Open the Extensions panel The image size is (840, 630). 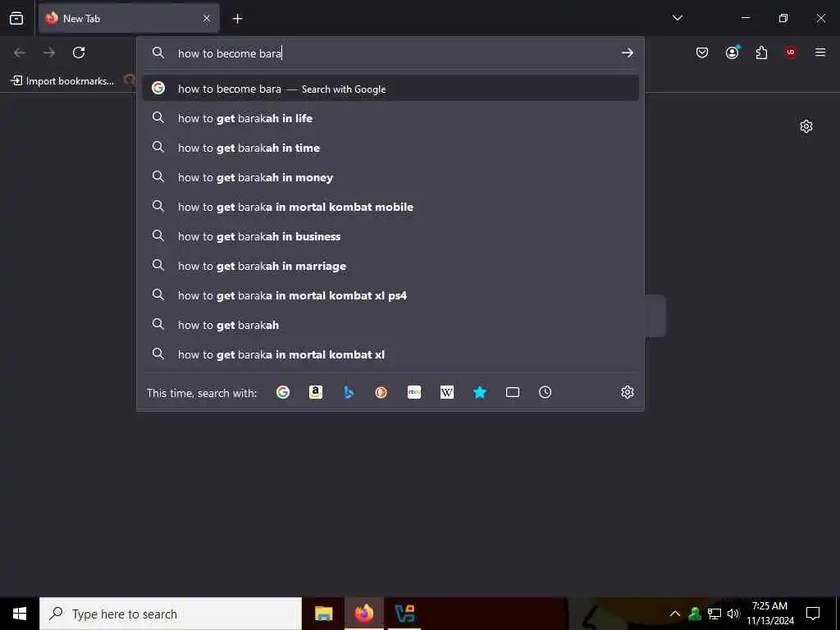coord(761,52)
